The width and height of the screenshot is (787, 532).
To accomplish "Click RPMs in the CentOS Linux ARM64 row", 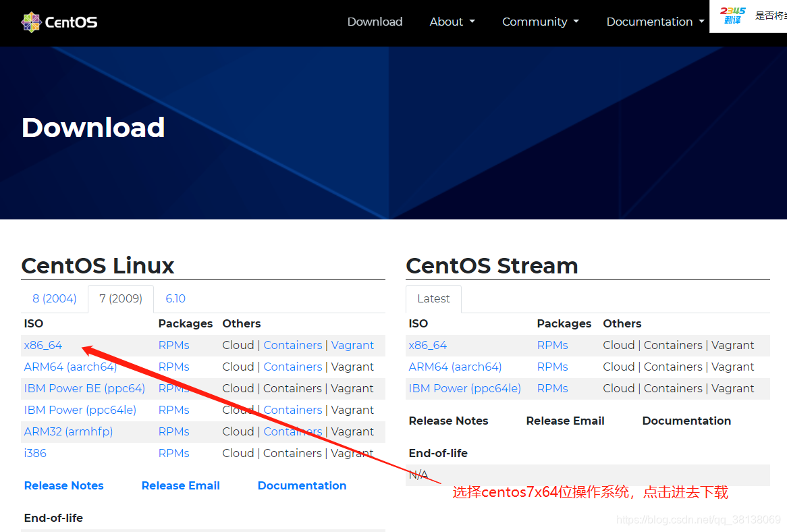I will click(173, 367).
